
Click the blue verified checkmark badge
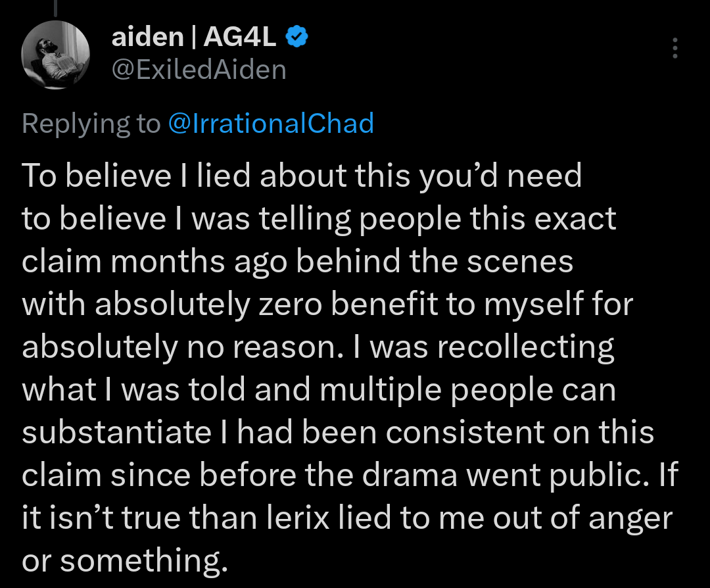[x=296, y=37]
